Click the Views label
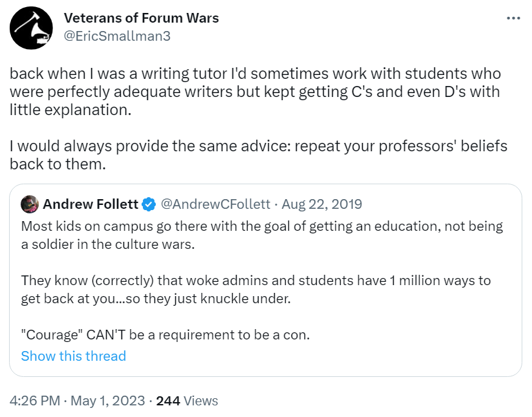Viewport: 532px width, 417px height. pyautogui.click(x=201, y=401)
